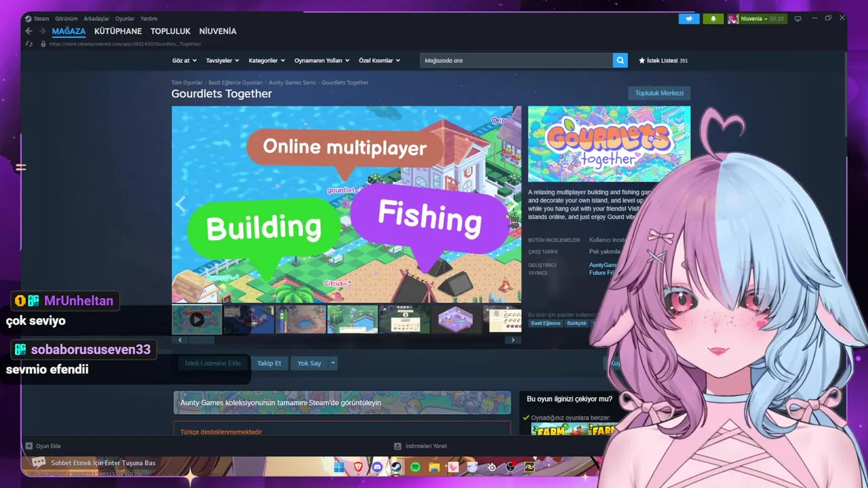Open the Basit Eğlence tag
This screenshot has width=868, height=488.
pyautogui.click(x=546, y=323)
